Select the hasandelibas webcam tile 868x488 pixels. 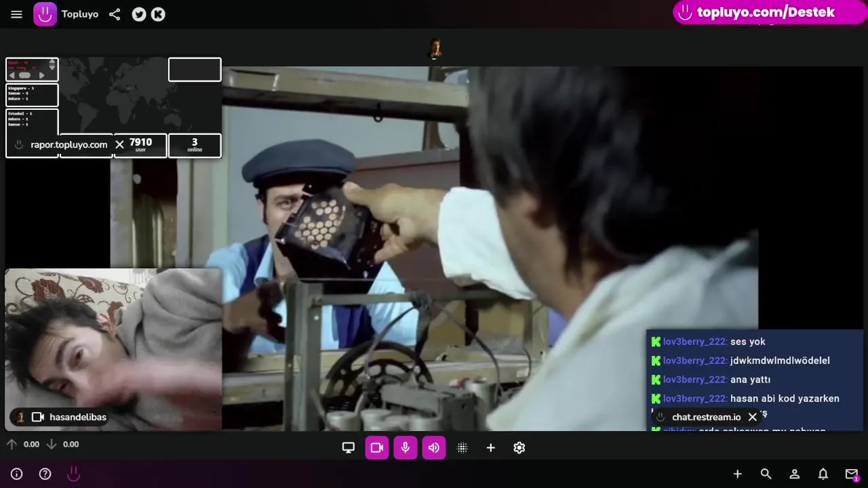(x=113, y=349)
